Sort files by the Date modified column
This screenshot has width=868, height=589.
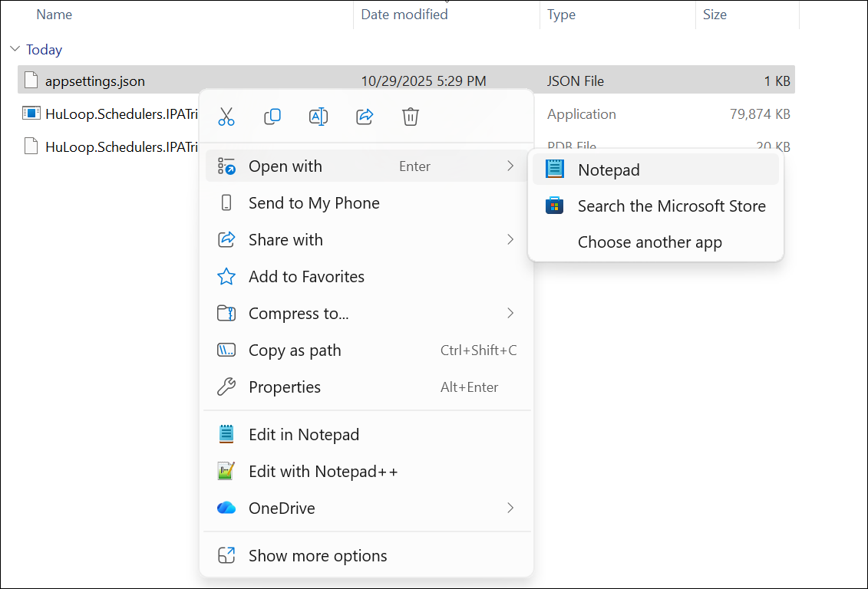click(x=404, y=14)
